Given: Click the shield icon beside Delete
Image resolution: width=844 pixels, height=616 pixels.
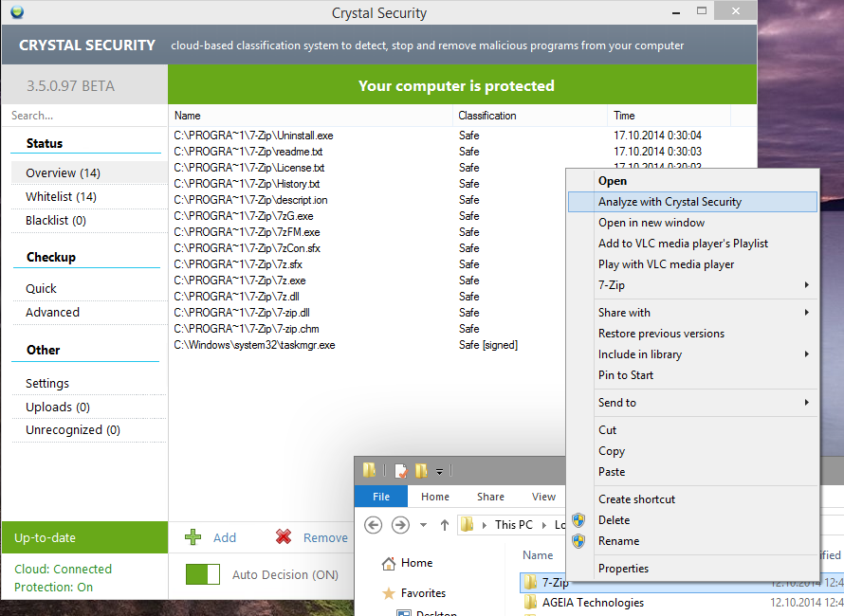Looking at the screenshot, I should pyautogui.click(x=578, y=520).
